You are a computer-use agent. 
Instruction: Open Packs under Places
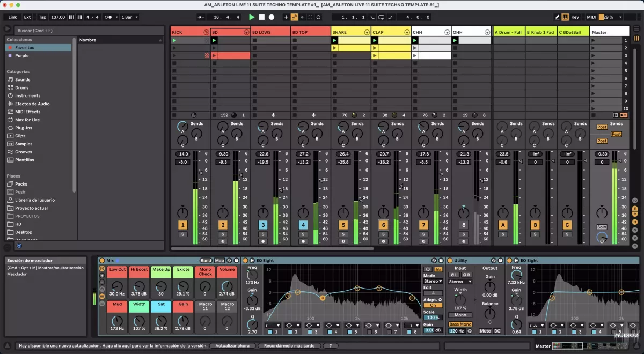[21, 184]
